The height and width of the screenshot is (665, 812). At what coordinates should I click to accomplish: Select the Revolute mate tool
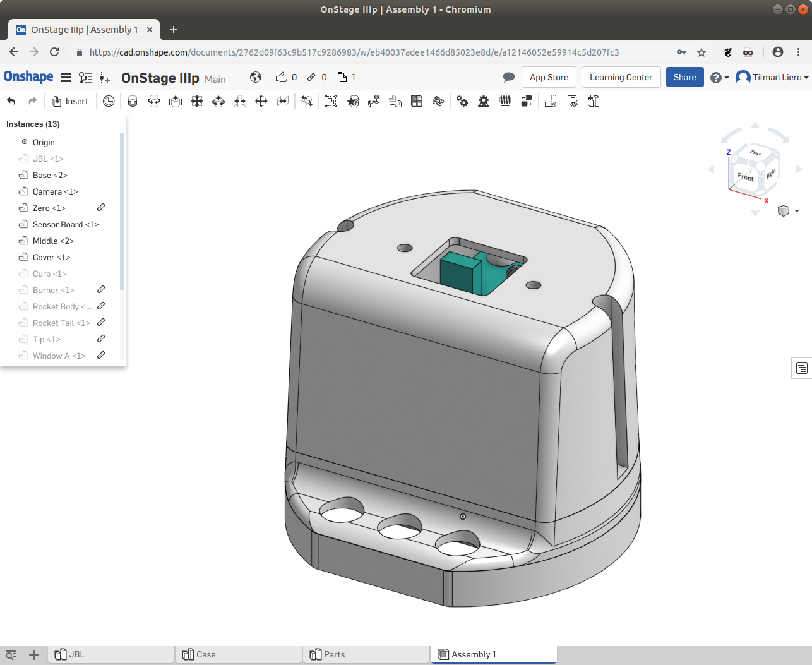click(154, 101)
